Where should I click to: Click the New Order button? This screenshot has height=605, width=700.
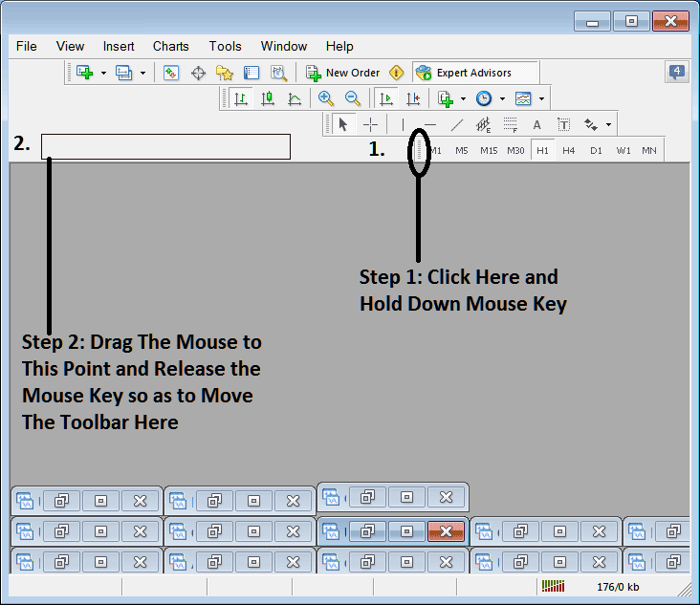tap(343, 73)
